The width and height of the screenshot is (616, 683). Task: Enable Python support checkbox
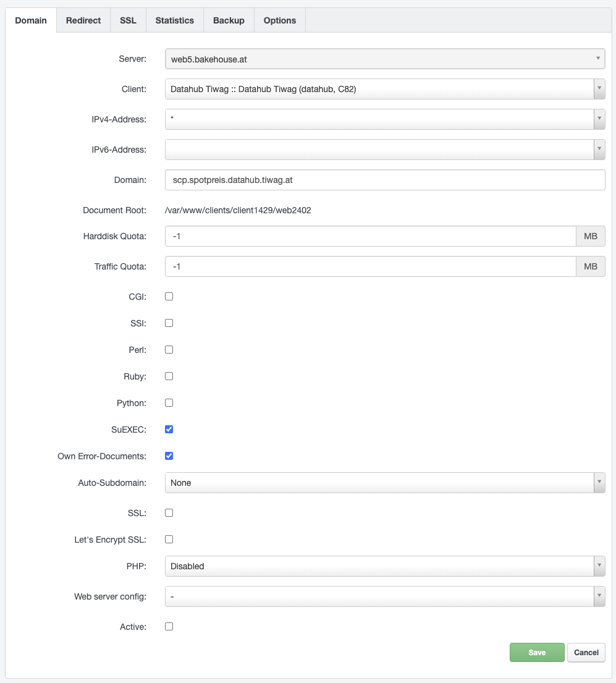(x=169, y=403)
